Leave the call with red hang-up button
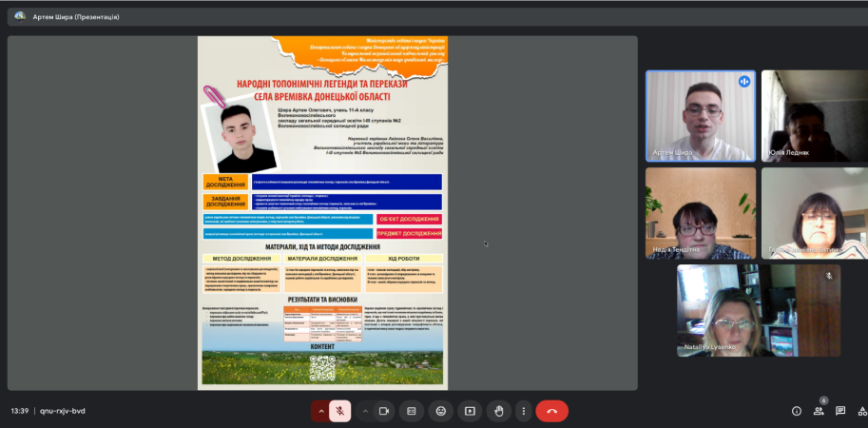The image size is (868, 428). (x=552, y=411)
